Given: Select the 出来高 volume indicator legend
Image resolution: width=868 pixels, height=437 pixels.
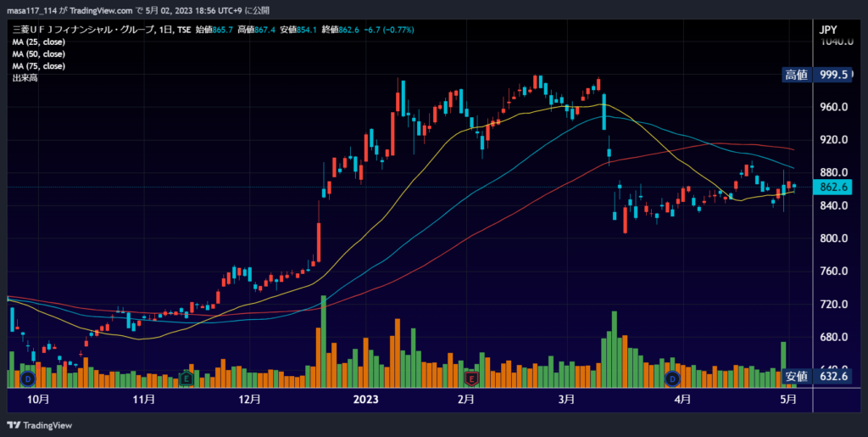Looking at the screenshot, I should 25,78.
